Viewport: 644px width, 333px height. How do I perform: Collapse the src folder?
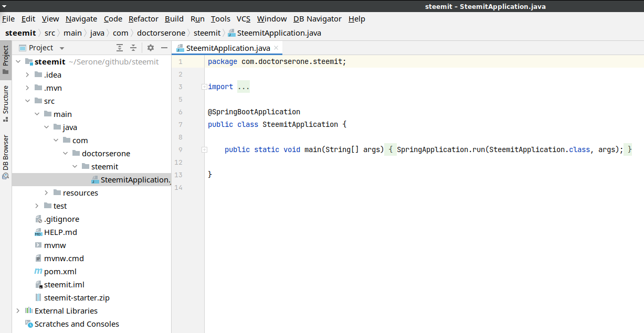(27, 101)
